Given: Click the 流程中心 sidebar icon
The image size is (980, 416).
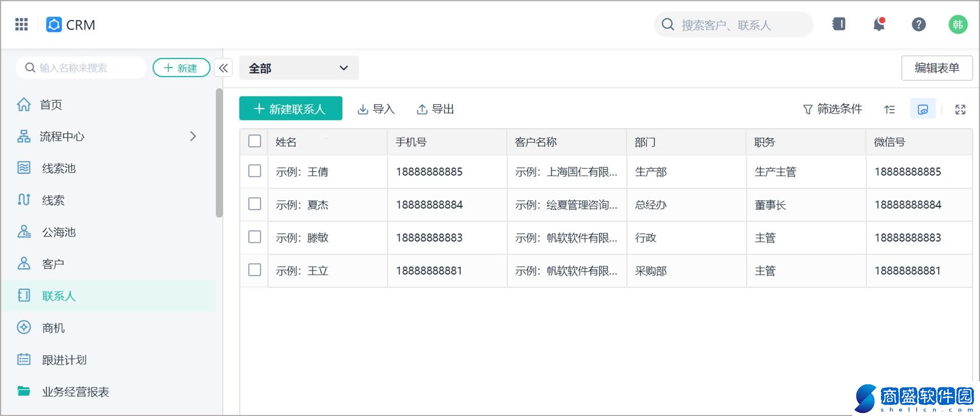Looking at the screenshot, I should [x=24, y=136].
